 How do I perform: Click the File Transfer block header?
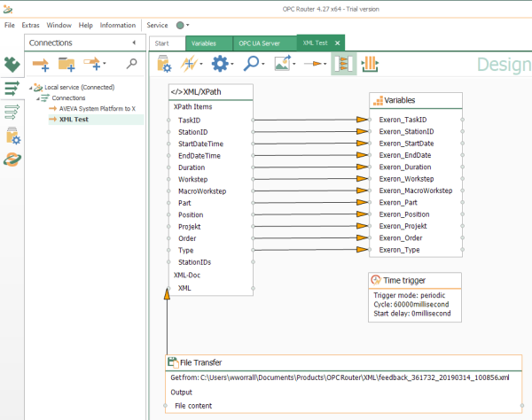click(x=199, y=362)
